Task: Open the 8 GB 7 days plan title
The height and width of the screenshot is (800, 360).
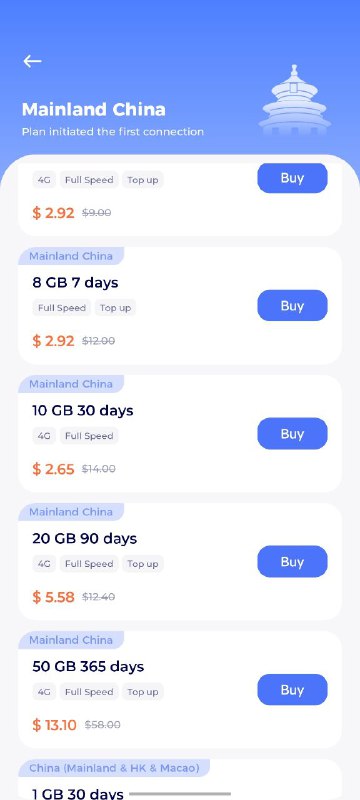Action: coord(75,283)
